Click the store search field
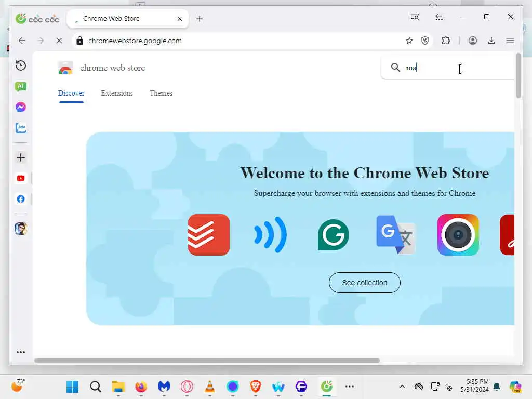Viewport: 532px width, 399px height. tap(448, 68)
